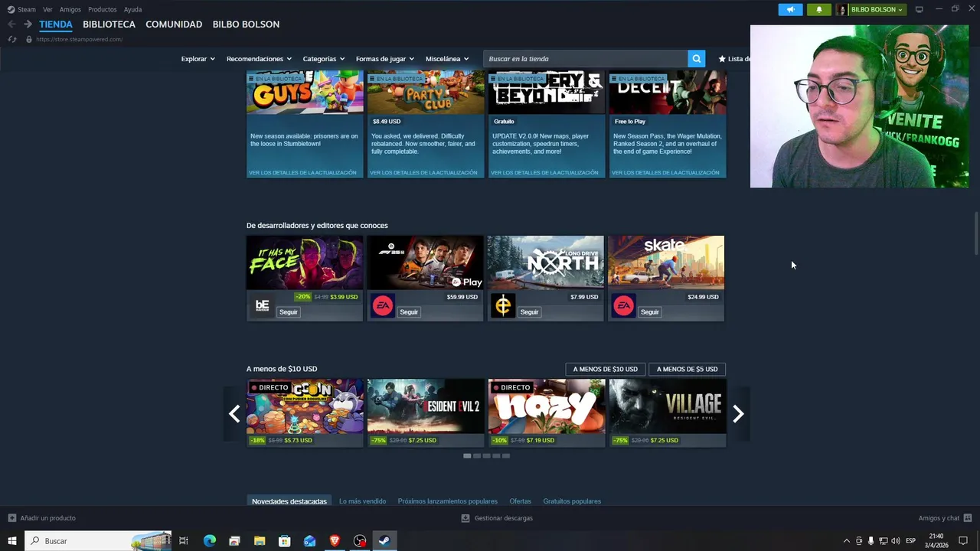
Task: Select the Gratuitos populares tab
Action: pos(572,501)
